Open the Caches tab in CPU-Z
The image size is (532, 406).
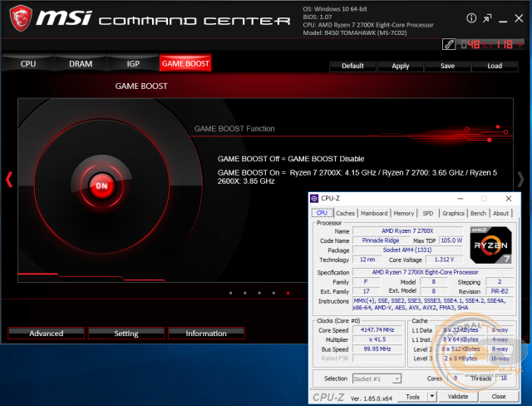(x=346, y=213)
